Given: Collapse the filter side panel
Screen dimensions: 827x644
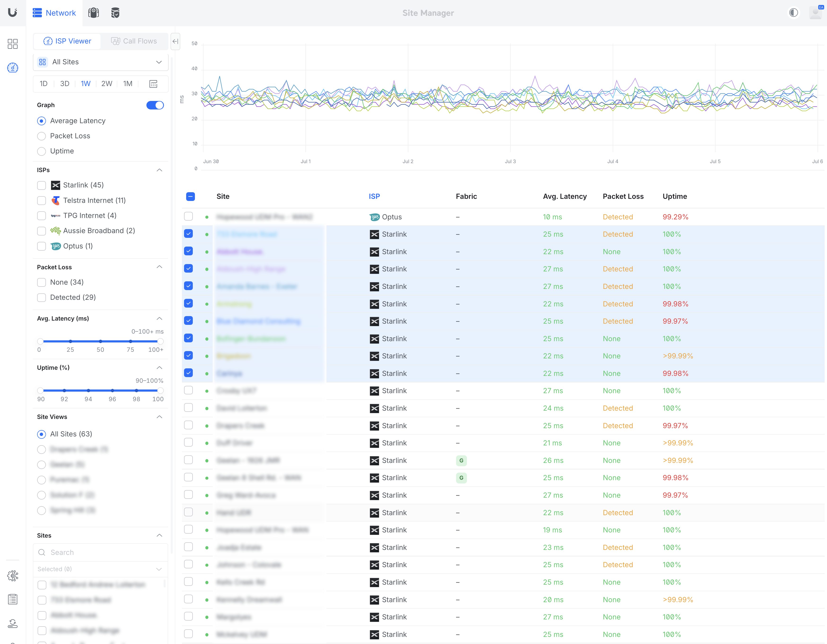Looking at the screenshot, I should pyautogui.click(x=175, y=41).
